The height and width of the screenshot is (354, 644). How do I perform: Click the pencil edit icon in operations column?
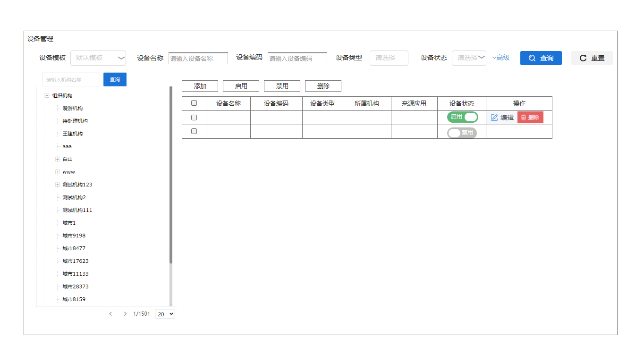(x=494, y=118)
